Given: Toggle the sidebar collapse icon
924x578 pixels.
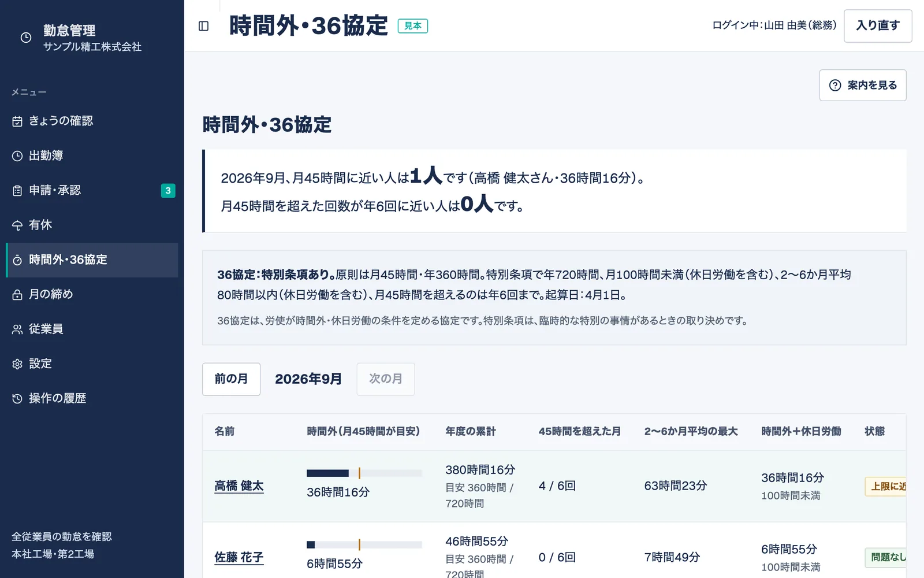Looking at the screenshot, I should pos(203,26).
